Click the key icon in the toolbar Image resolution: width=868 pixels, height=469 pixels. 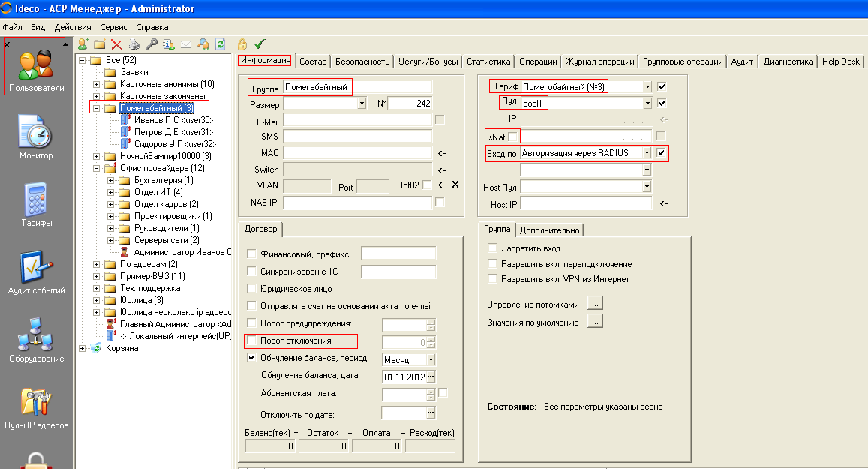[151, 44]
